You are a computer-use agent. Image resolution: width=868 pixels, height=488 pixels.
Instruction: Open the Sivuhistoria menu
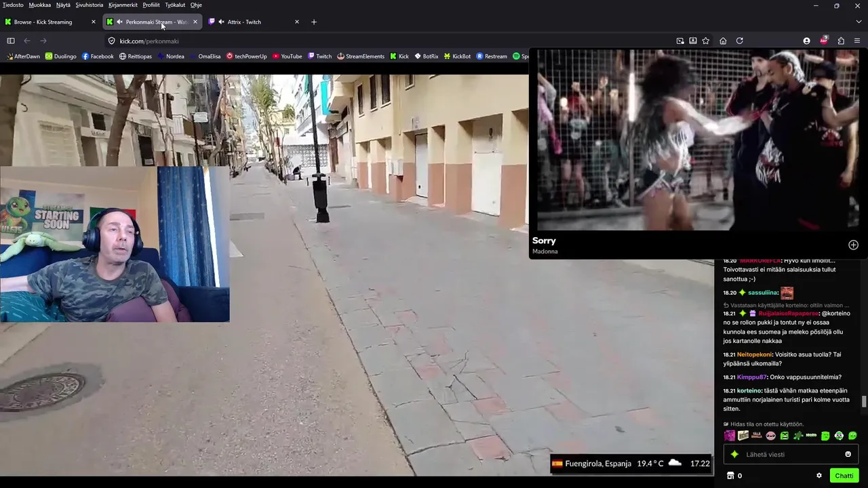[90, 5]
